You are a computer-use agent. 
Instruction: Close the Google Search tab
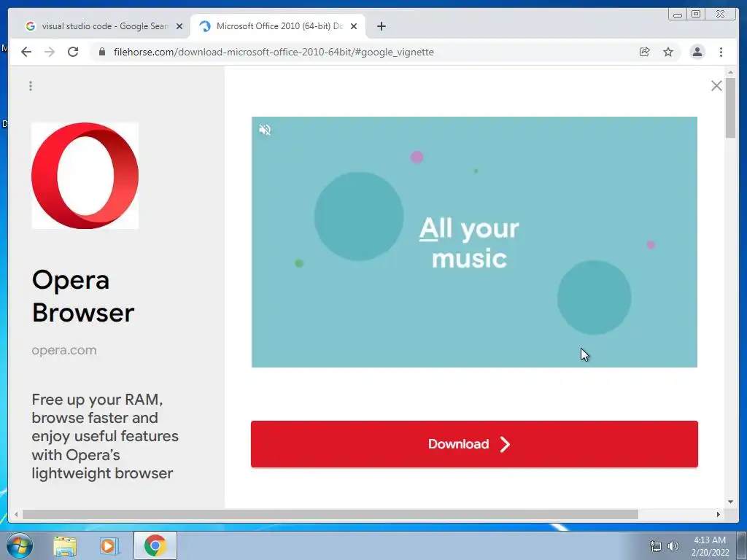(179, 26)
